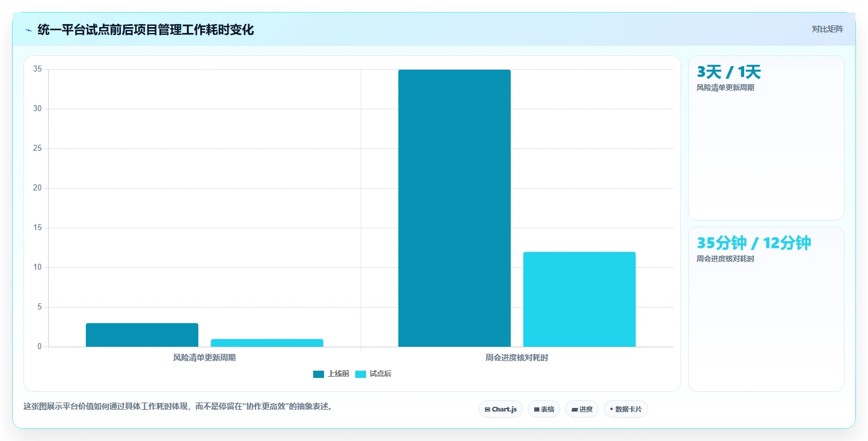Click the 上线前 bar for 风险清单更新周期
The width and height of the screenshot is (868, 441).
(142, 335)
